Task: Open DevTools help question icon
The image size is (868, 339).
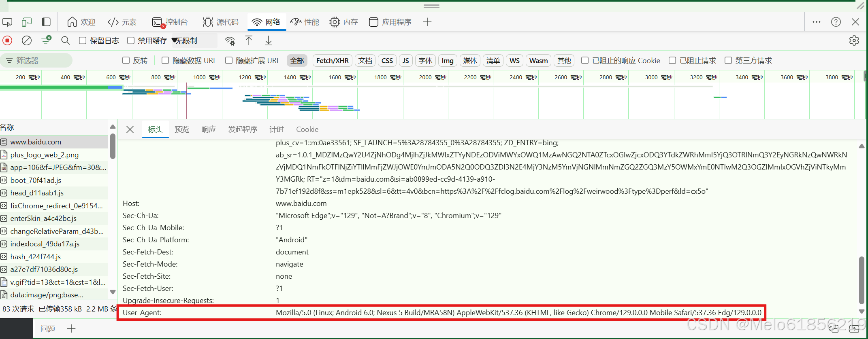Action: (836, 22)
